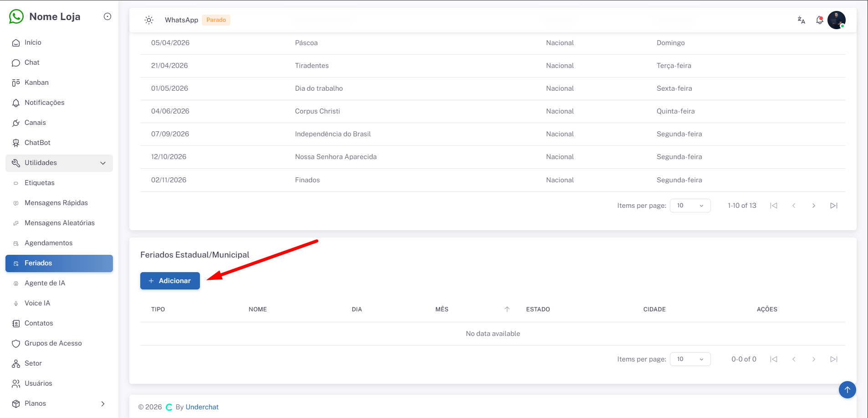Open the notifications bell in top bar
The image size is (868, 418).
pyautogui.click(x=820, y=20)
